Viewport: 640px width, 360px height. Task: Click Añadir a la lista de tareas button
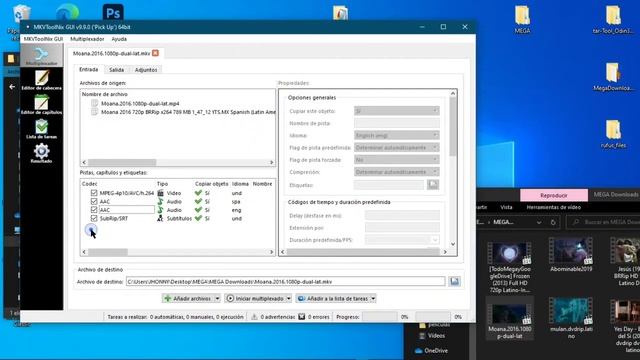click(333, 298)
